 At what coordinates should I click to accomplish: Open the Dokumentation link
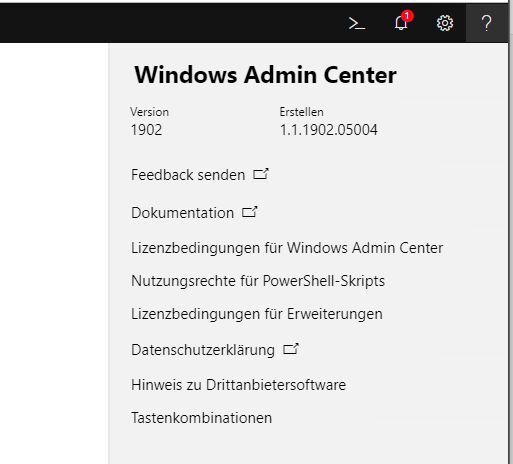pyautogui.click(x=182, y=213)
